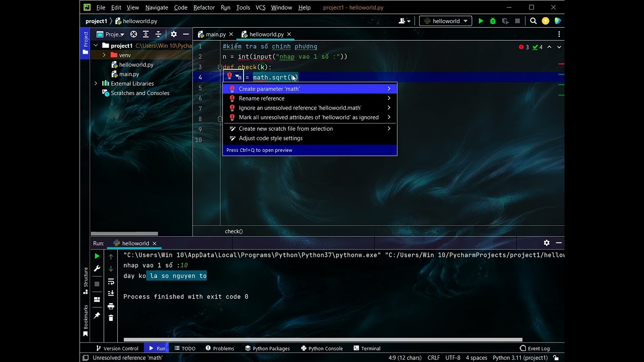
Task: Start debugging with the green bug icon
Action: [x=493, y=21]
